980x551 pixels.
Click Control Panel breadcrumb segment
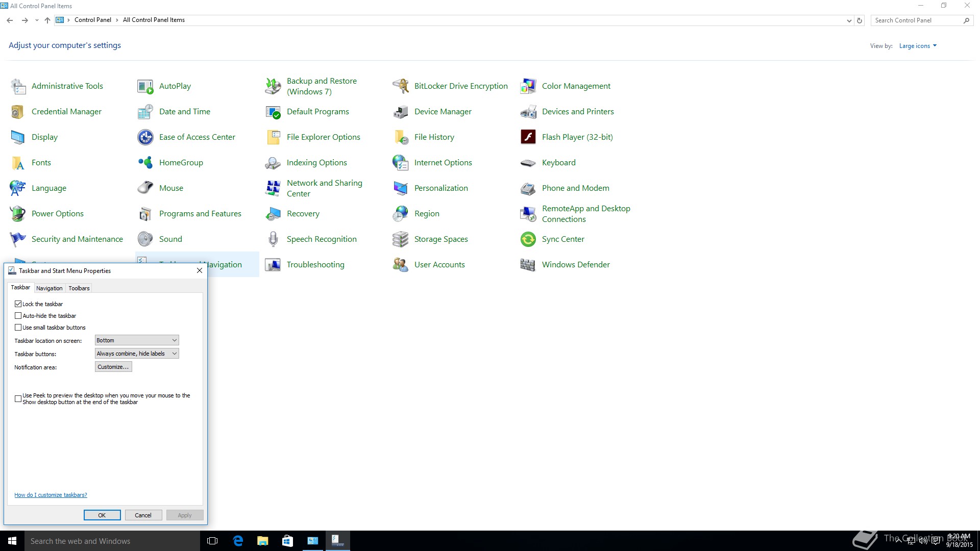pyautogui.click(x=93, y=20)
